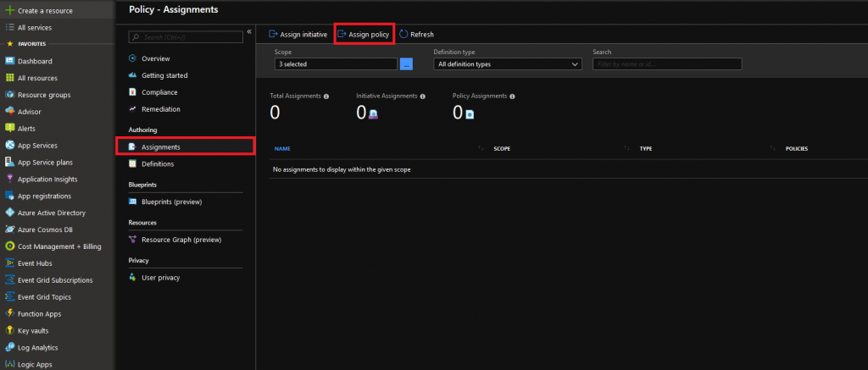Open the Logic Apps icon

(9, 364)
